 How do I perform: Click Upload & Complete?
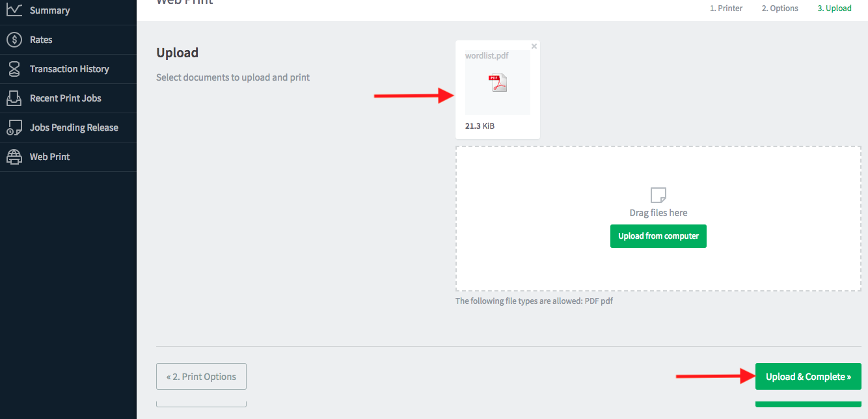pyautogui.click(x=808, y=377)
